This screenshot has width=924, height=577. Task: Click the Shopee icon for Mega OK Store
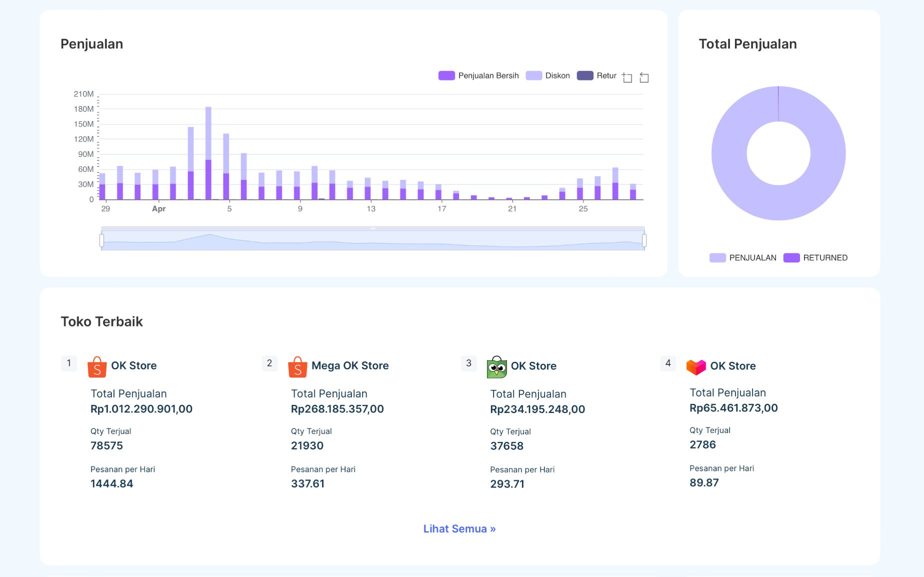point(297,366)
